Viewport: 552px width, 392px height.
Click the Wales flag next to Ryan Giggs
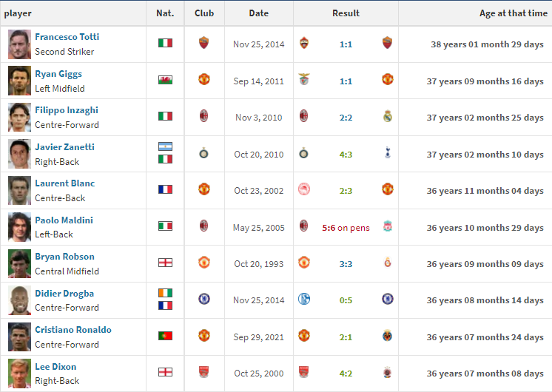(x=165, y=80)
